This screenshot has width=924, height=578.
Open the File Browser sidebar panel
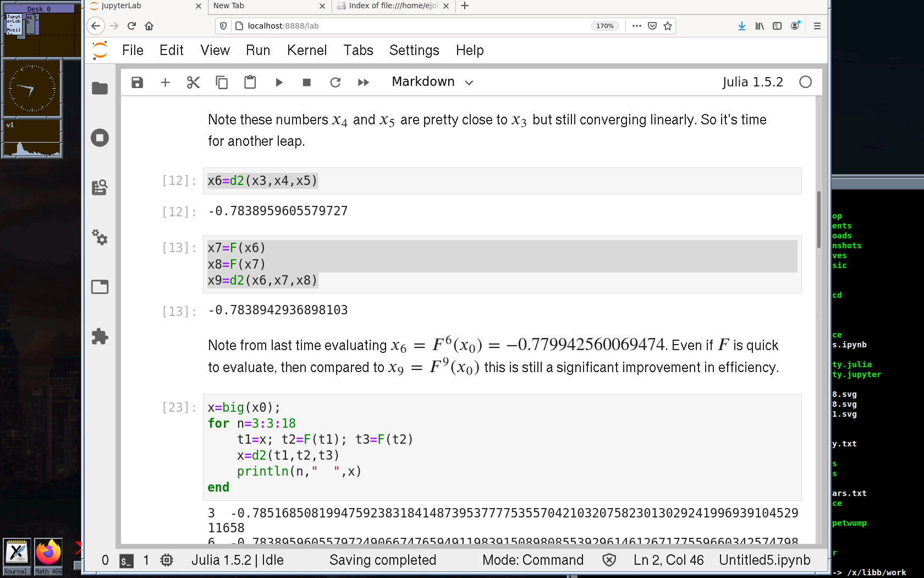tap(100, 88)
